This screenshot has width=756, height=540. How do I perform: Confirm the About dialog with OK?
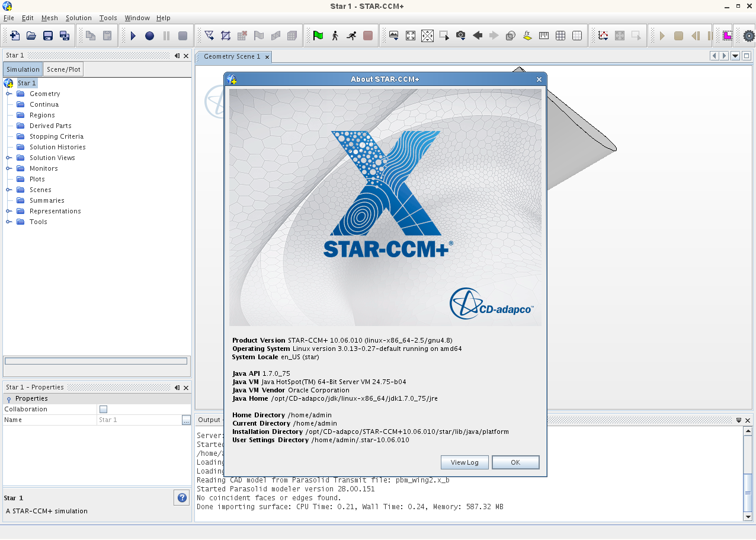pos(515,462)
